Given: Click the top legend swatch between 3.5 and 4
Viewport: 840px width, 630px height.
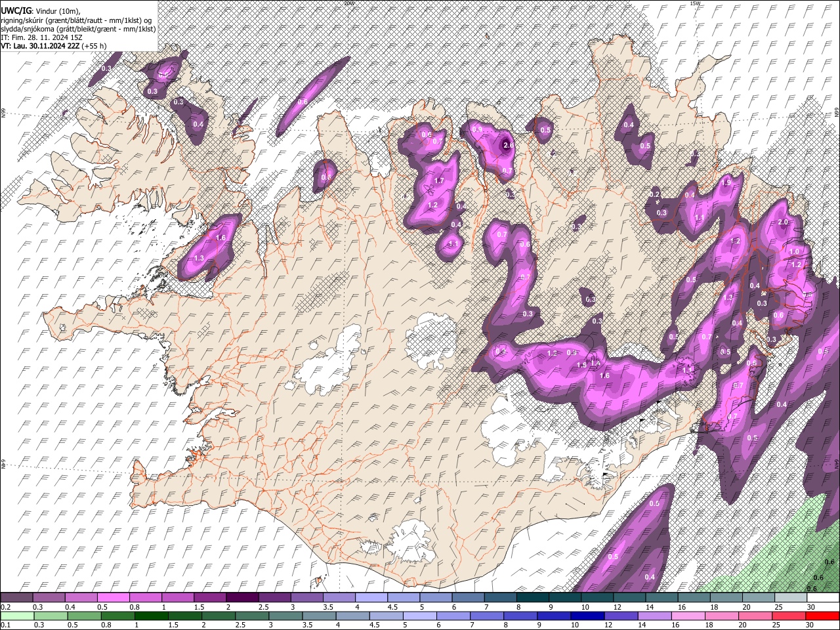Looking at the screenshot, I should [339, 598].
